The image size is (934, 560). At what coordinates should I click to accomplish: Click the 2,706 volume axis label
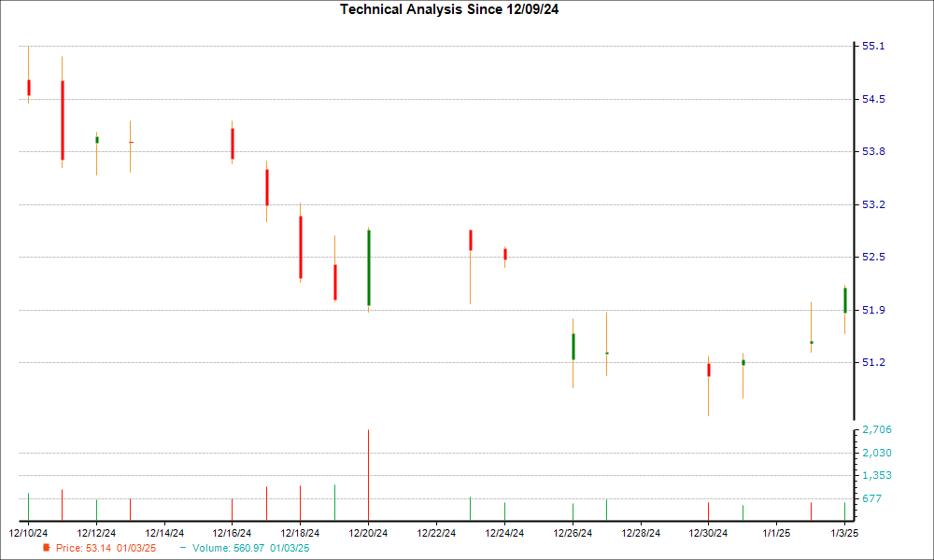tap(877, 429)
